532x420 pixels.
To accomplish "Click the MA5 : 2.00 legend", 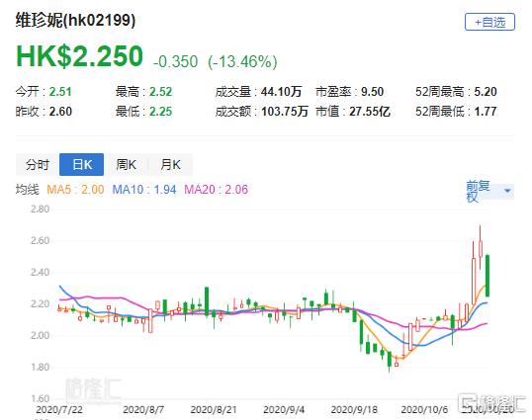I will 75,190.
